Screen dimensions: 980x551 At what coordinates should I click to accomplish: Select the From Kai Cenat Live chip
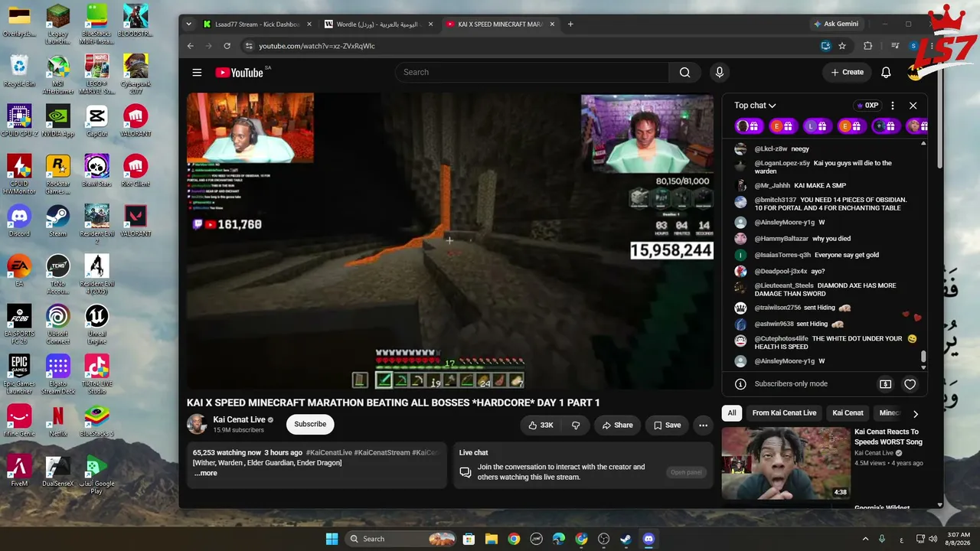[x=784, y=413]
